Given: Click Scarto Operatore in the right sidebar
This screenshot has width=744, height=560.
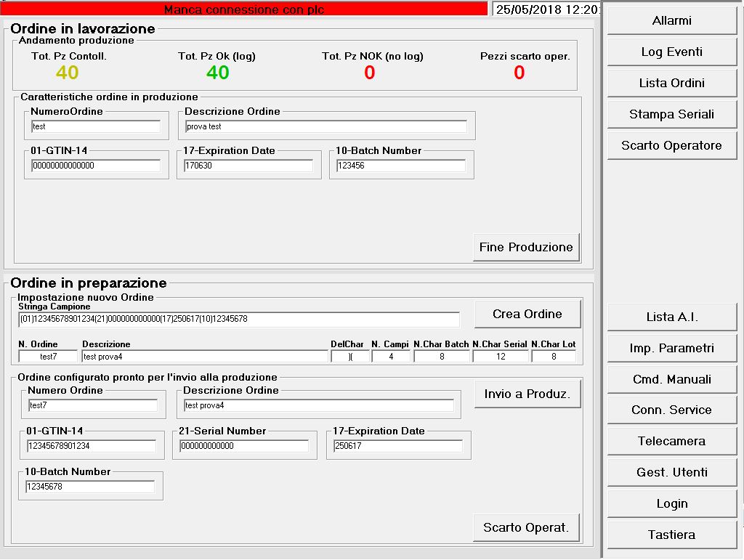Looking at the screenshot, I should click(671, 145).
